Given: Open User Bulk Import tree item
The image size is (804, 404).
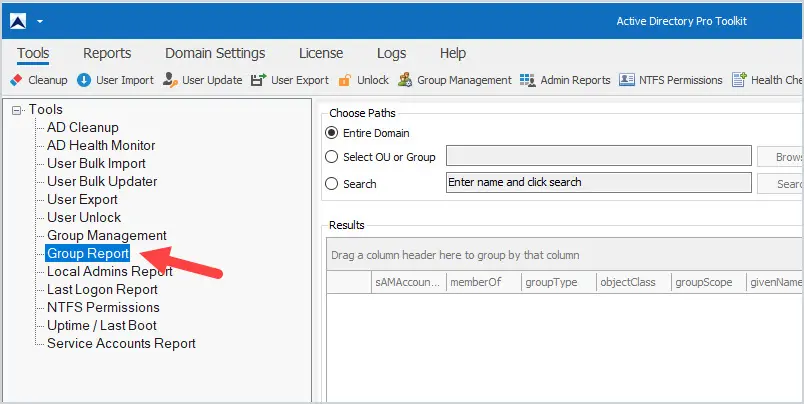Looking at the screenshot, I should tap(96, 163).
